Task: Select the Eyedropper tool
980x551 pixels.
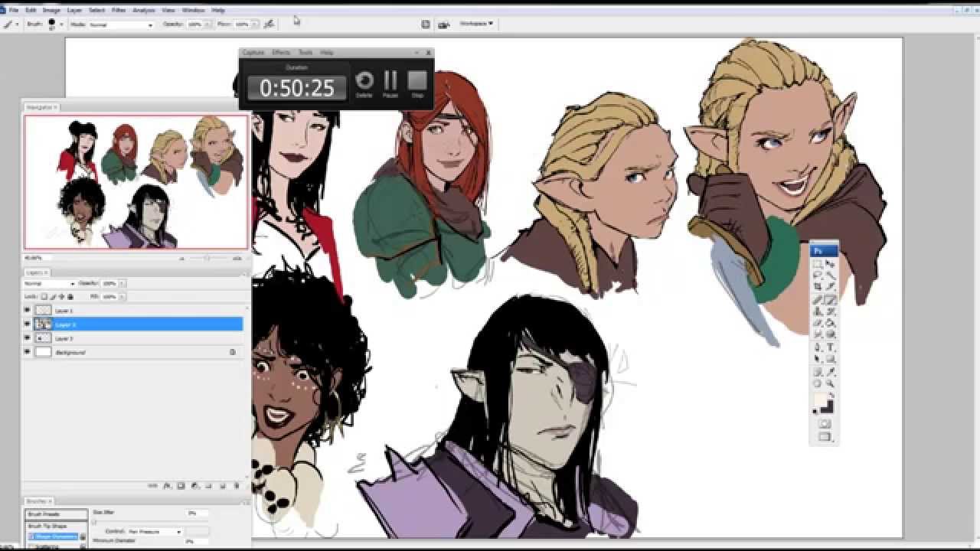Action: pyautogui.click(x=831, y=371)
